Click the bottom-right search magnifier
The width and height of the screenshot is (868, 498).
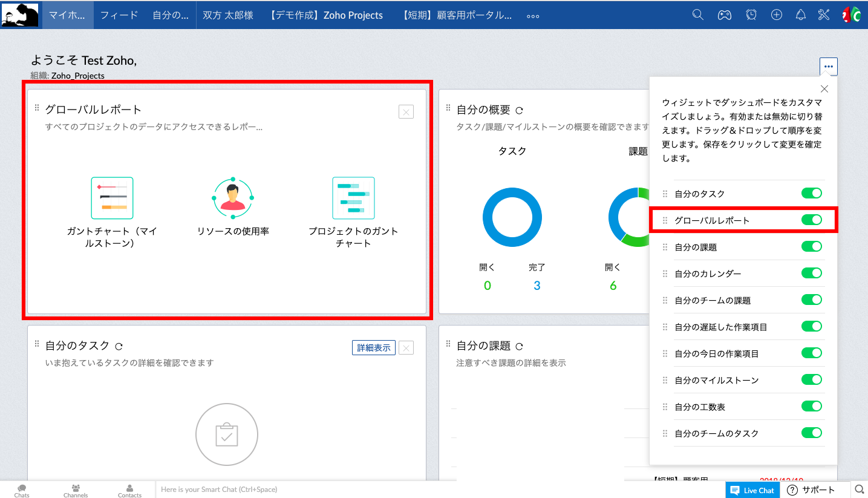(x=859, y=489)
